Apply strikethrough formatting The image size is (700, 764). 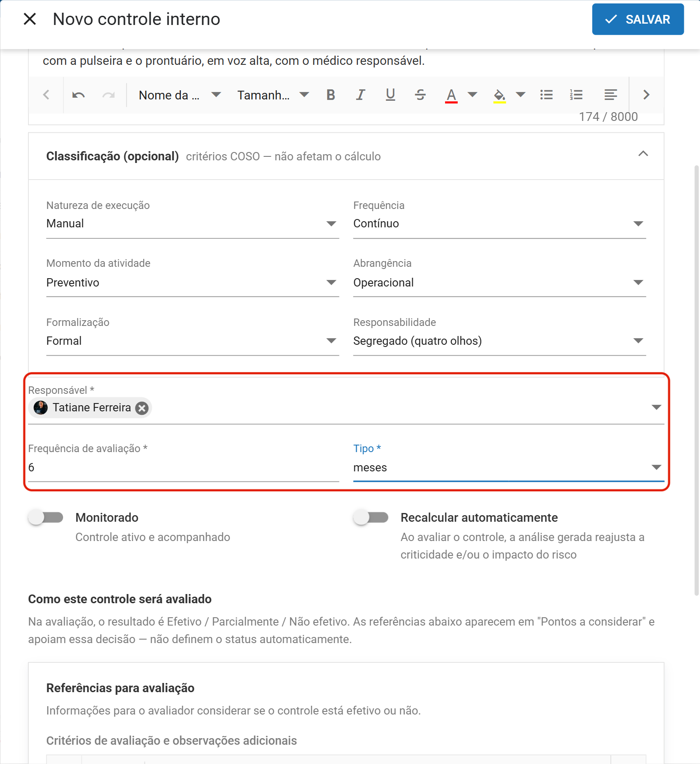[420, 95]
